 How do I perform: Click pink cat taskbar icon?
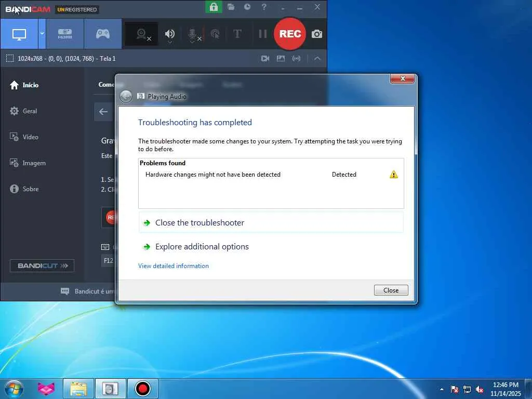[46, 389]
